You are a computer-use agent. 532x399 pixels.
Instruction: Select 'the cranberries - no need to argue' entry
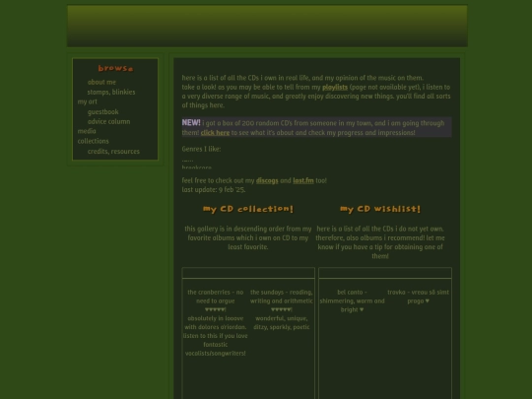(x=215, y=297)
